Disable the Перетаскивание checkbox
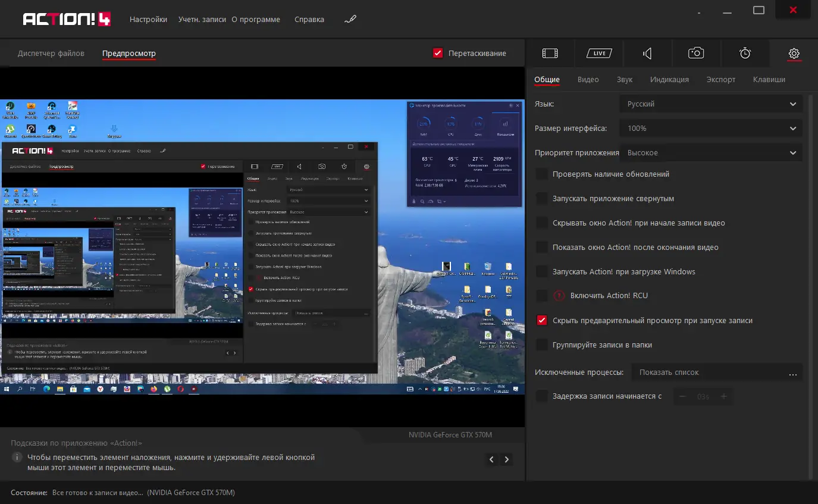This screenshot has height=504, width=818. tap(438, 53)
